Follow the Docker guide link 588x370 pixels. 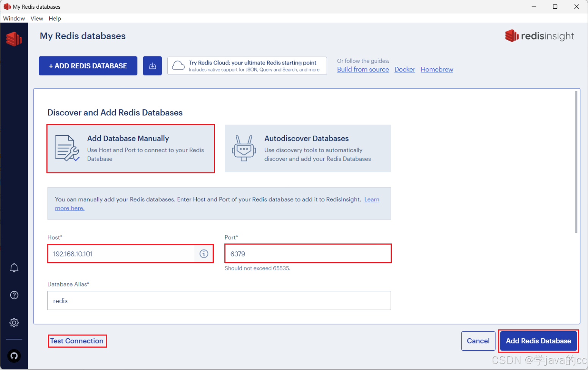tap(405, 70)
